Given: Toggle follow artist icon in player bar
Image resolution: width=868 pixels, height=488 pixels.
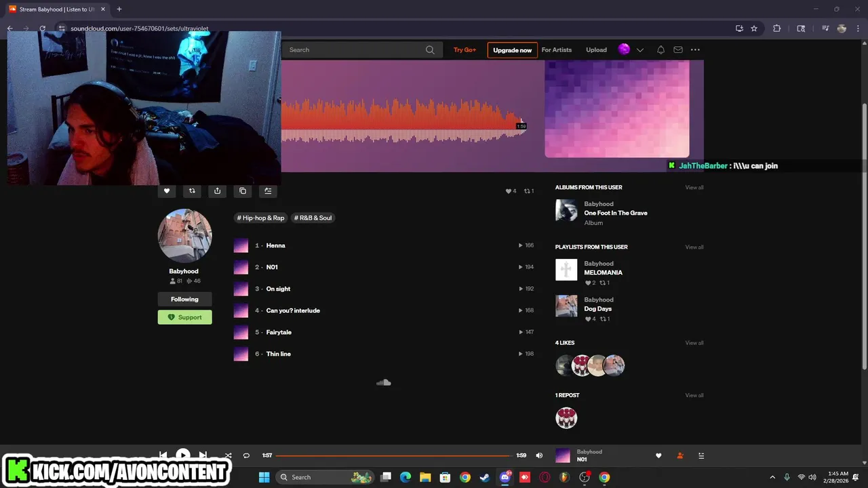Looking at the screenshot, I should click(680, 455).
